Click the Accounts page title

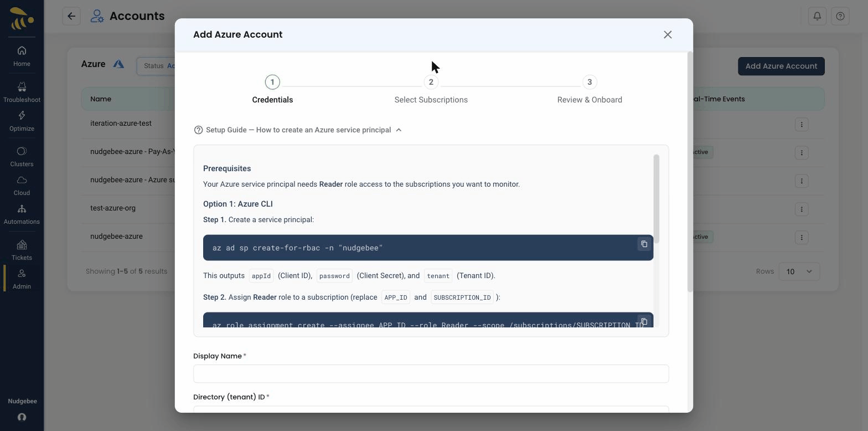pyautogui.click(x=137, y=16)
